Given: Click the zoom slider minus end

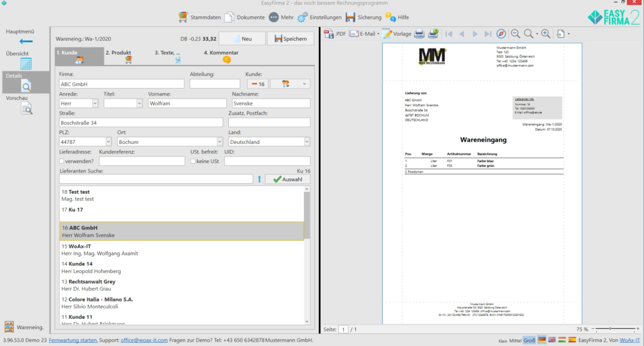Looking at the screenshot, I should click(x=592, y=329).
